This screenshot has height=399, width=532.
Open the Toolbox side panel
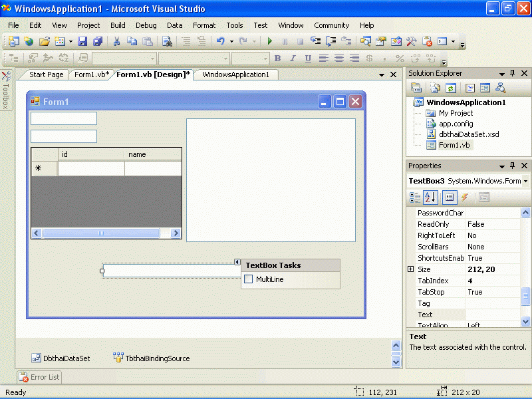(6, 90)
